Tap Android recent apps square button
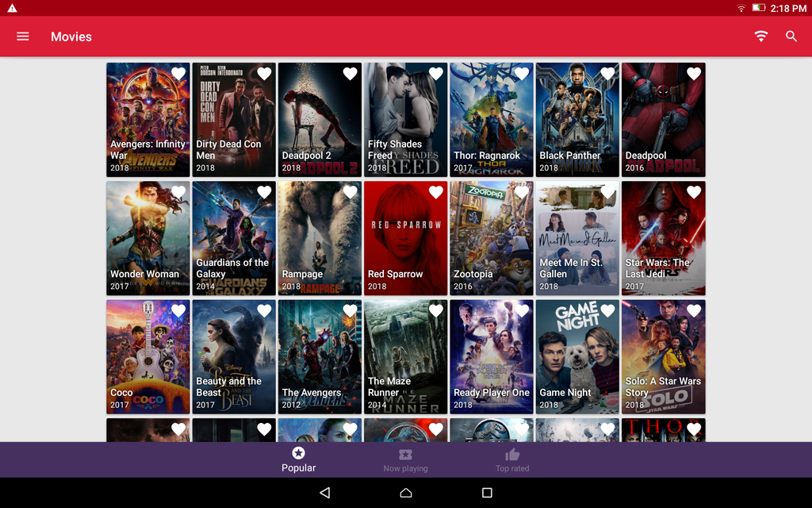The height and width of the screenshot is (508, 812). [x=487, y=492]
